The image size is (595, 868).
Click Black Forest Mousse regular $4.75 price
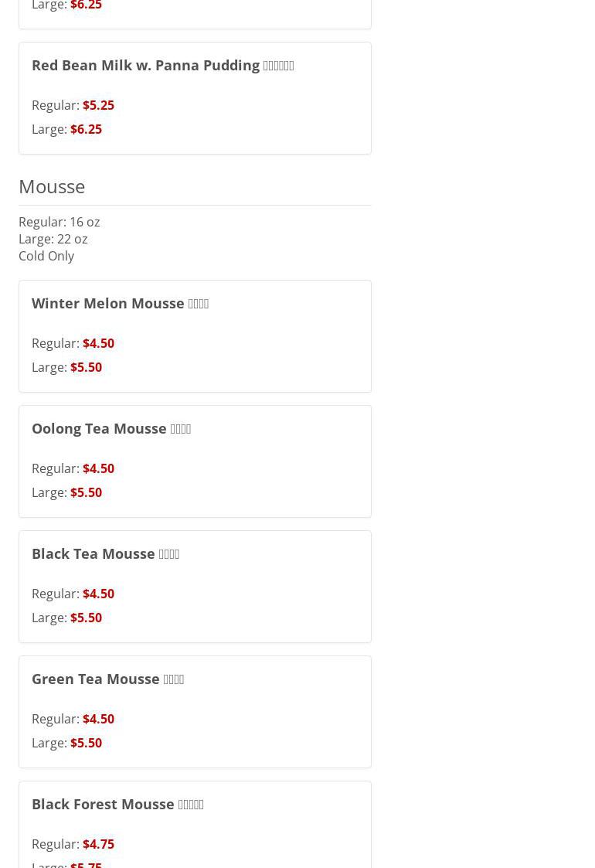[98, 844]
